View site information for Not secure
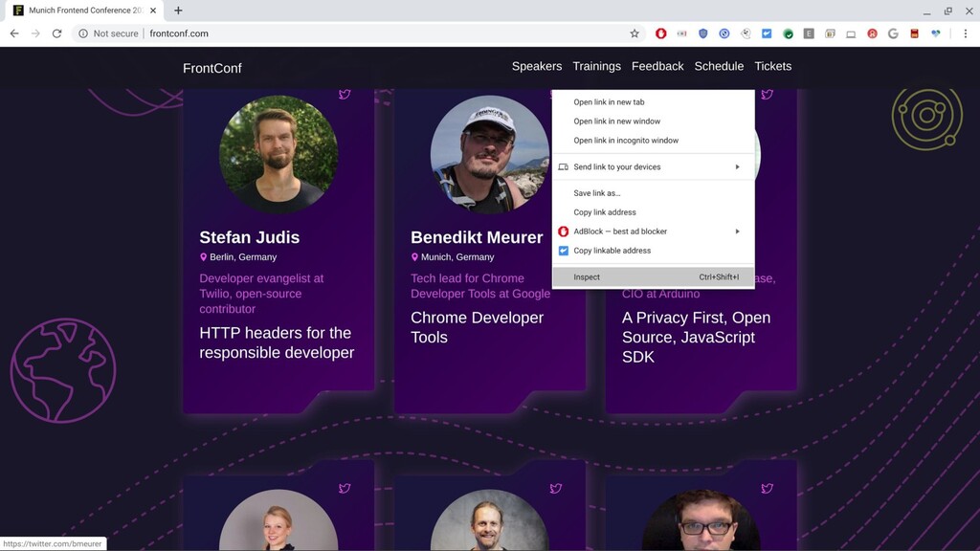Image resolution: width=980 pixels, height=551 pixels. pyautogui.click(x=108, y=33)
